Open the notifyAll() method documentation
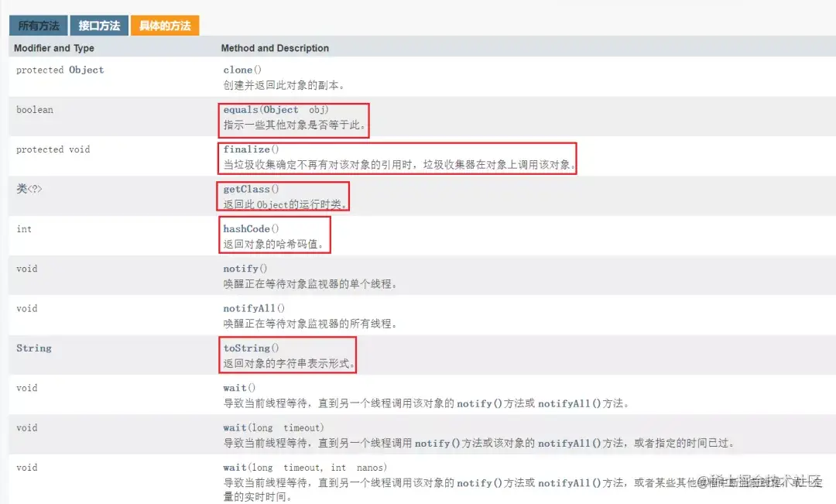This screenshot has width=836, height=504. pyautogui.click(x=248, y=308)
